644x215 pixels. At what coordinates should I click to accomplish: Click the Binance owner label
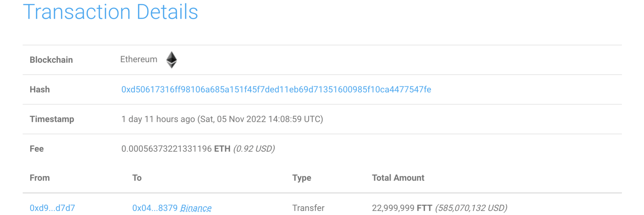pos(196,208)
